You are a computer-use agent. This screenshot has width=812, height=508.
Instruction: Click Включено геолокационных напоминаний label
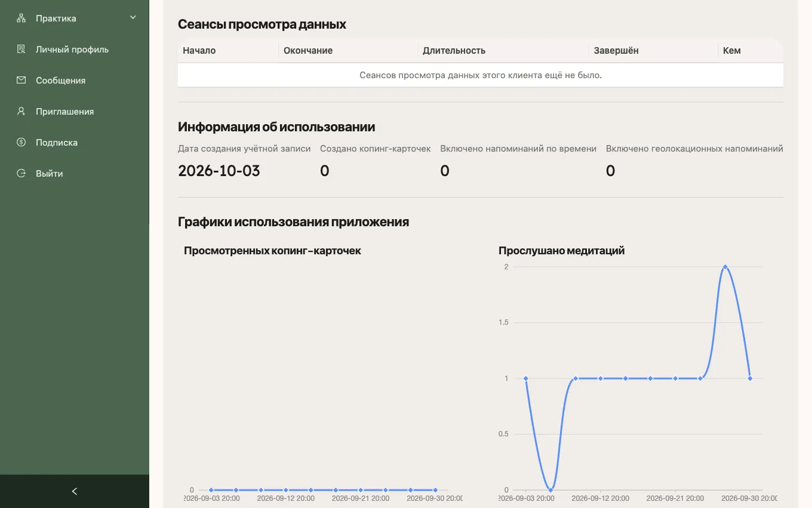694,149
